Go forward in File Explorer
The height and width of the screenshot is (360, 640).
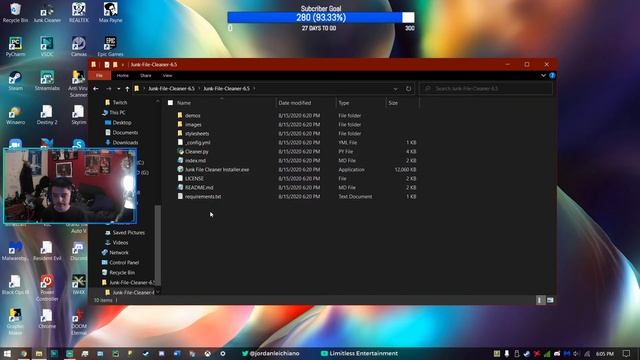click(x=108, y=89)
